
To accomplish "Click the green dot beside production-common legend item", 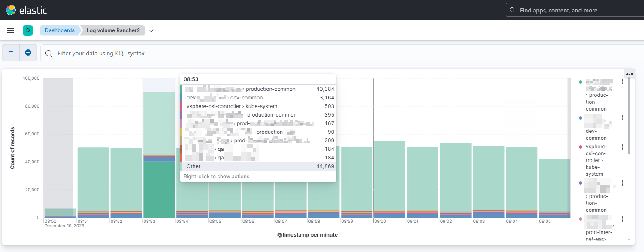I will pos(580,82).
